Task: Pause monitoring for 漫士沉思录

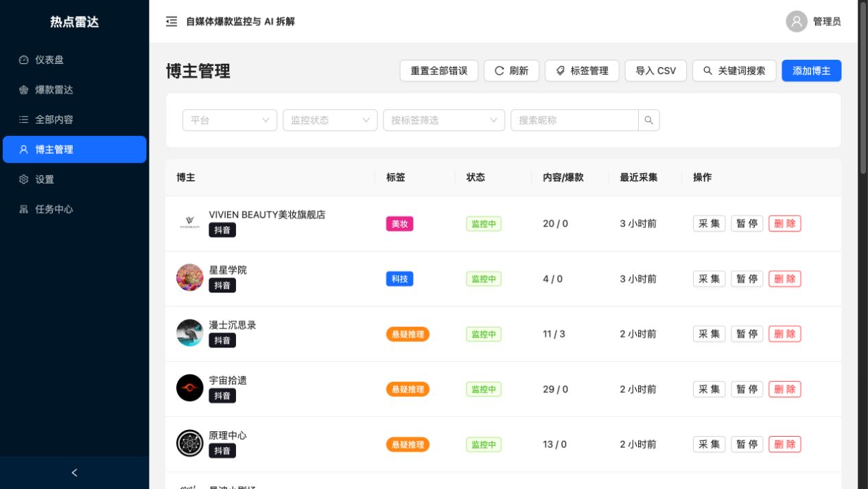Action: coord(747,334)
